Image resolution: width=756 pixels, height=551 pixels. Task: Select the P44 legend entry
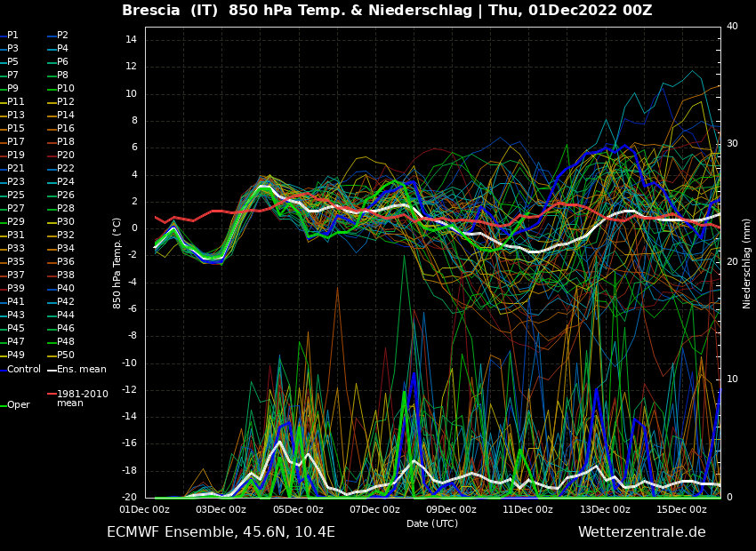click(x=66, y=315)
